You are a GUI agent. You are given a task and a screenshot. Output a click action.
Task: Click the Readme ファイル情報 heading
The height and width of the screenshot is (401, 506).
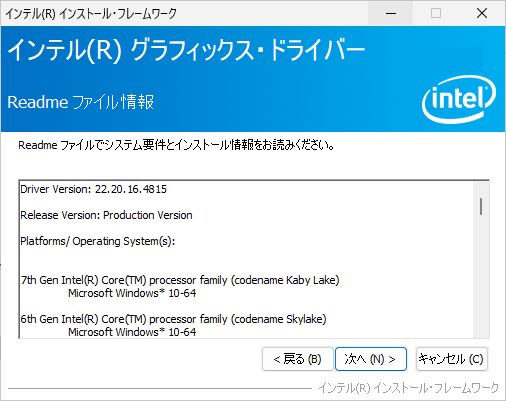click(x=81, y=102)
